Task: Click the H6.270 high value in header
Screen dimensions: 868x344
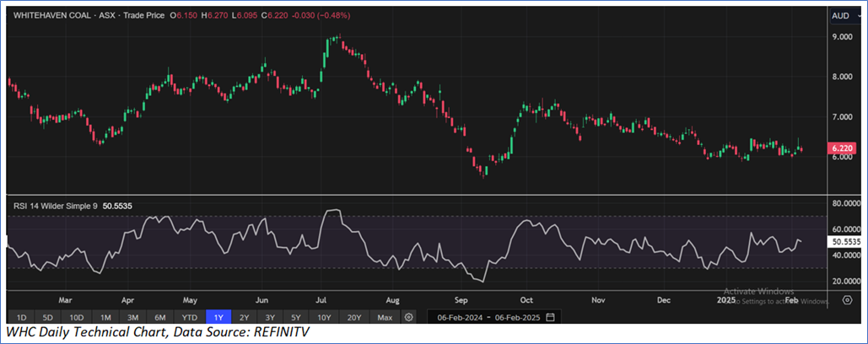Action: pos(216,15)
